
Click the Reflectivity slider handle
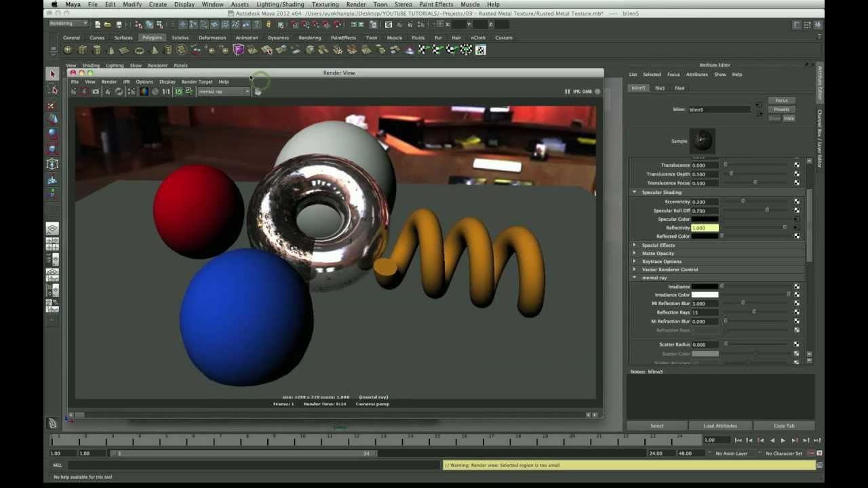tap(785, 227)
